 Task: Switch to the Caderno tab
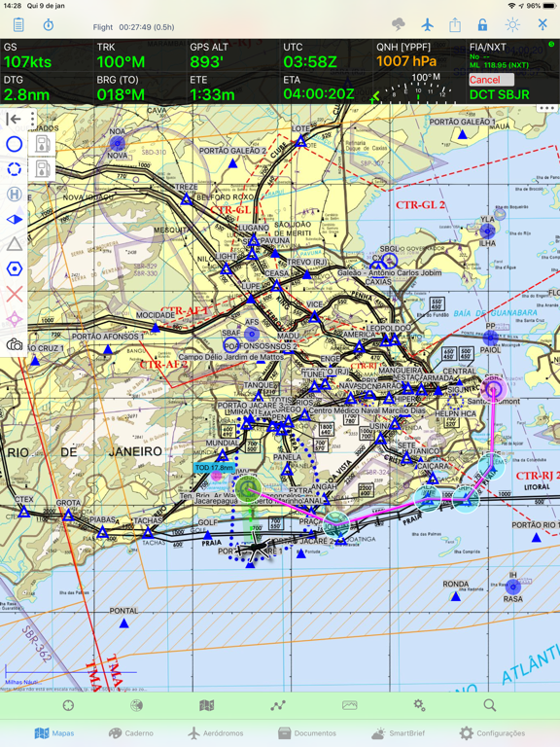click(x=130, y=732)
